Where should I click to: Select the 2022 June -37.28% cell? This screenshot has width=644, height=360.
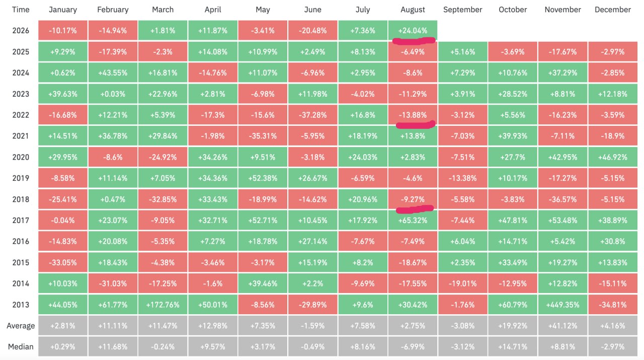pyautogui.click(x=313, y=115)
